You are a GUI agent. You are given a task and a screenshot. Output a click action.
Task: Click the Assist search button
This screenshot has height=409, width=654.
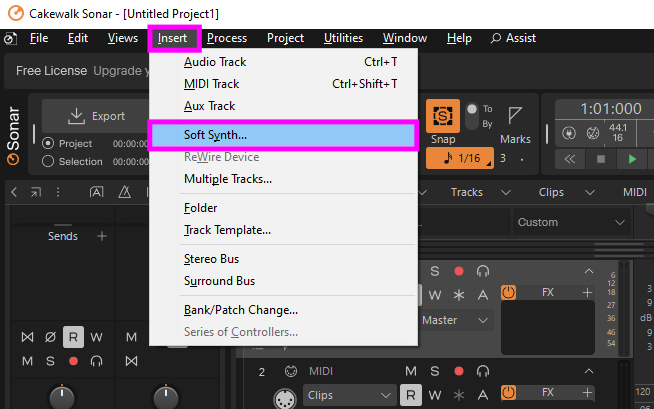point(513,38)
